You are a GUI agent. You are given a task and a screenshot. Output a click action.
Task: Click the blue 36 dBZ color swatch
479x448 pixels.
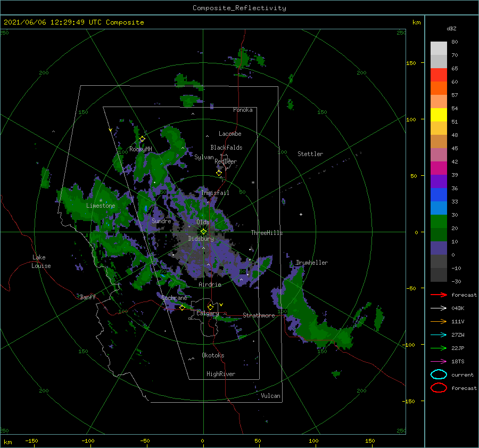click(x=439, y=195)
